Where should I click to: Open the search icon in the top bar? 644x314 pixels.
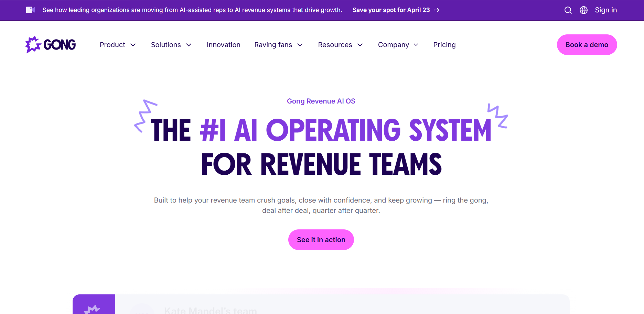[568, 10]
